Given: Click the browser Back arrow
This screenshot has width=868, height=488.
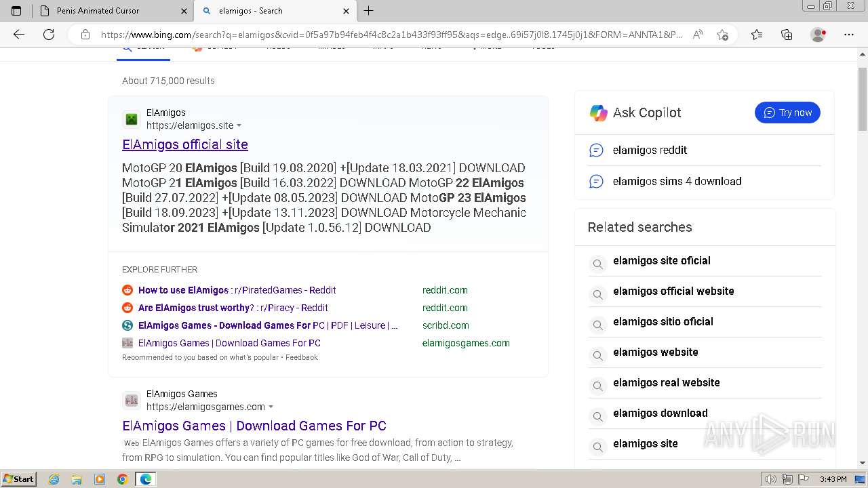Looking at the screenshot, I should point(19,35).
